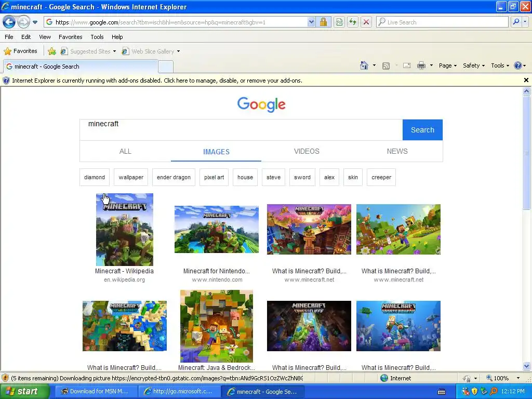Click the Back navigation arrow

pos(9,22)
